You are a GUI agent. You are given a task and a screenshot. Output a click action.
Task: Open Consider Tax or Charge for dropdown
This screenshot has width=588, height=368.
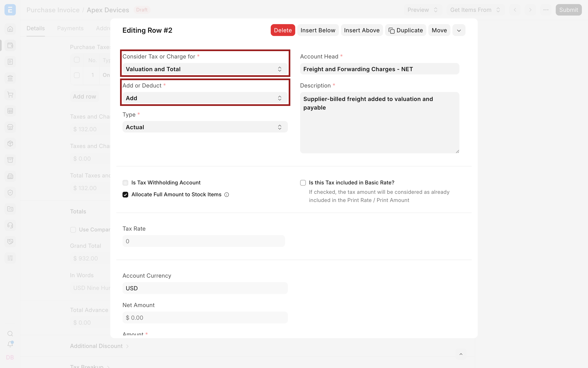[x=205, y=69]
